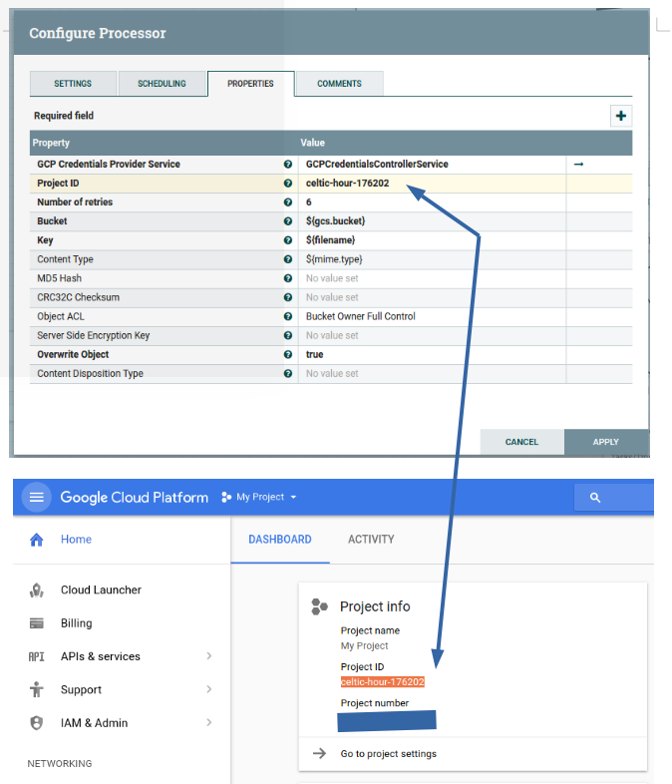The image size is (672, 784).
Task: Open the Activity tab
Action: click(371, 540)
